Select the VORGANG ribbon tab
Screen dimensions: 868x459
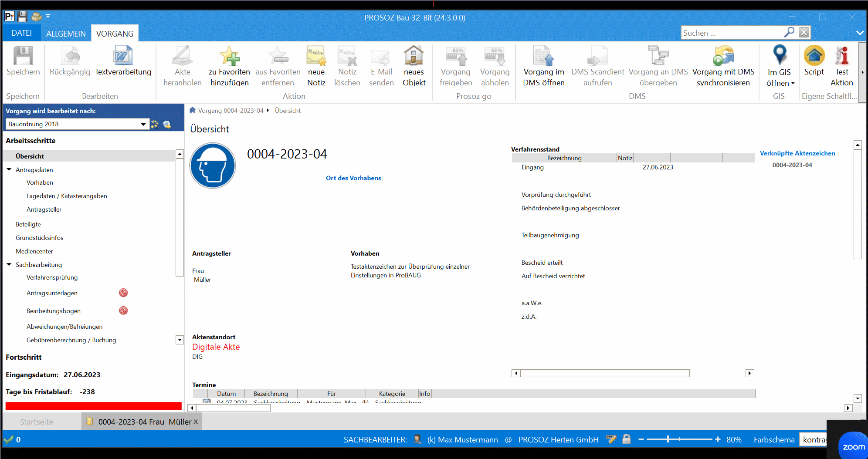click(115, 34)
